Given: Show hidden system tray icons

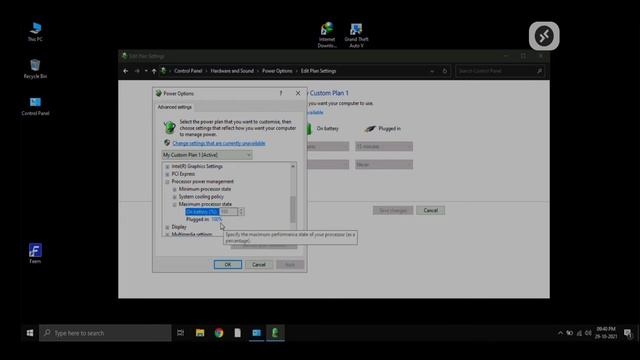Looking at the screenshot, I should [560, 333].
